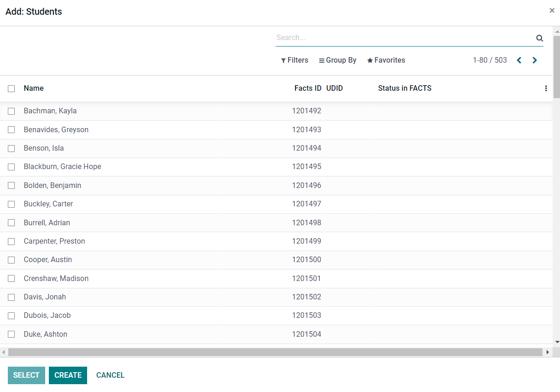560x392 pixels.
Task: Click the vertical scrollbar down arrow
Action: 556,342
